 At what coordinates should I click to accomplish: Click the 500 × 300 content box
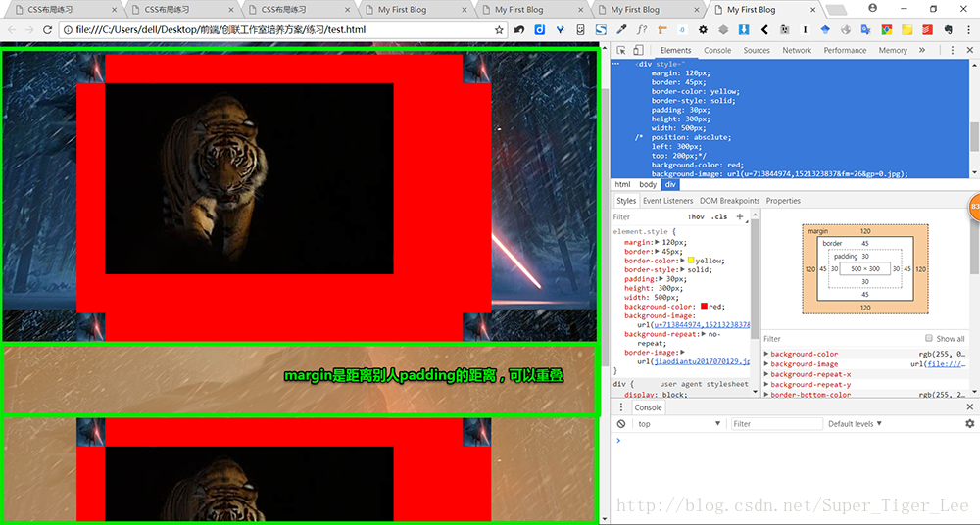pos(865,268)
